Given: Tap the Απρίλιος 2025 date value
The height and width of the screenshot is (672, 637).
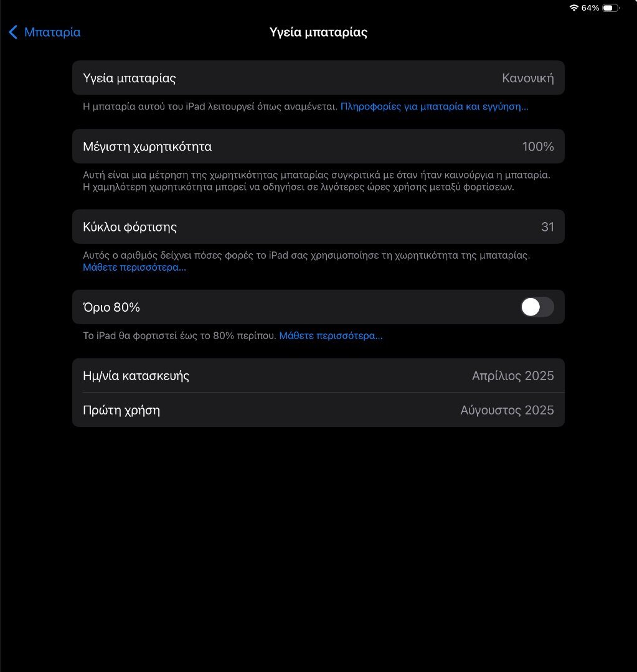Looking at the screenshot, I should pos(512,376).
